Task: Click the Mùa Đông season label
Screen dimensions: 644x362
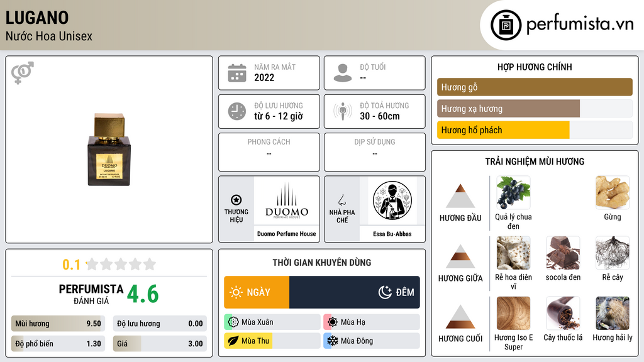Action: [x=357, y=341]
